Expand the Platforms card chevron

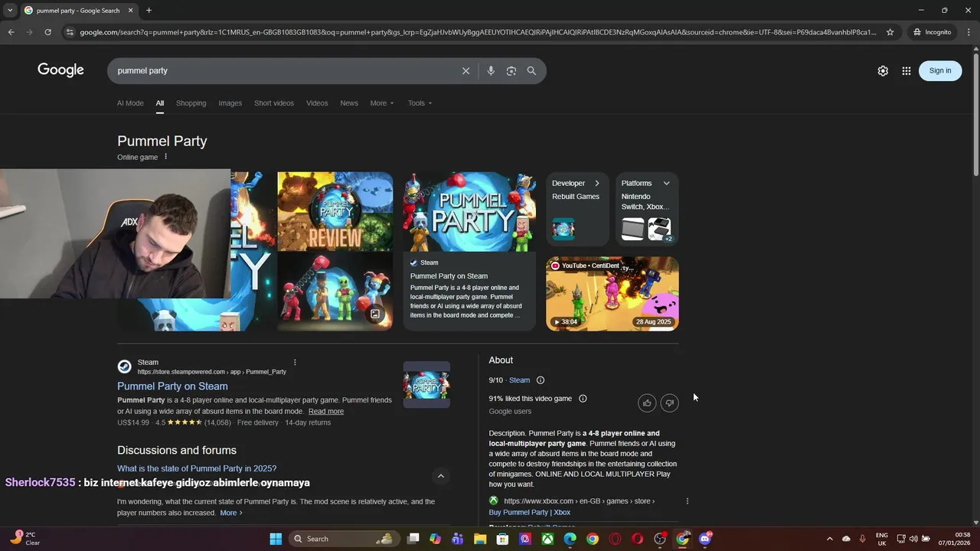pyautogui.click(x=666, y=184)
